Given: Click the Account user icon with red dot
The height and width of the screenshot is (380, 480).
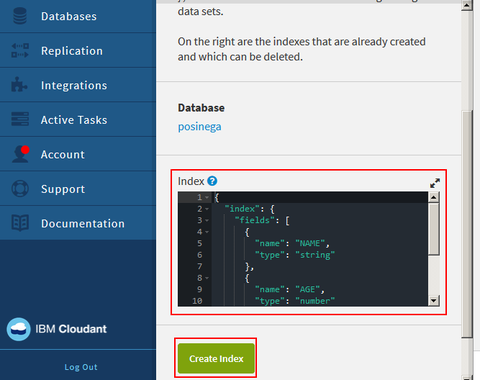Looking at the screenshot, I should click(21, 154).
